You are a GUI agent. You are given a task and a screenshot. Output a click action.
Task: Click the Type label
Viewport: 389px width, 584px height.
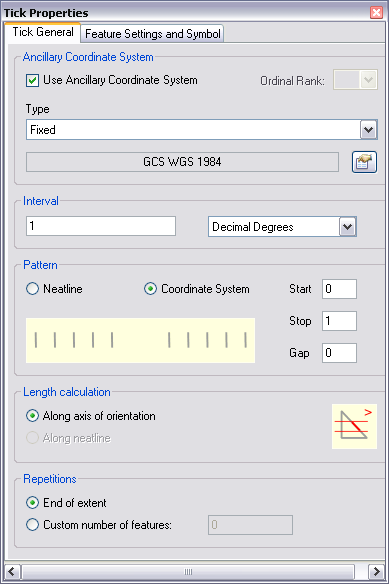pyautogui.click(x=37, y=109)
